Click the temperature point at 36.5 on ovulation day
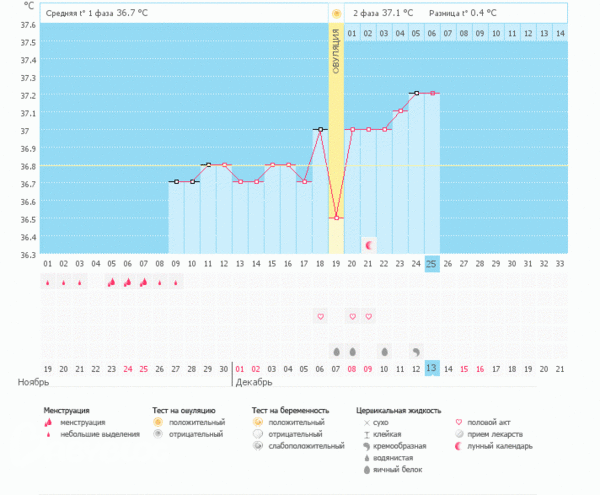The image size is (600, 495). [336, 217]
